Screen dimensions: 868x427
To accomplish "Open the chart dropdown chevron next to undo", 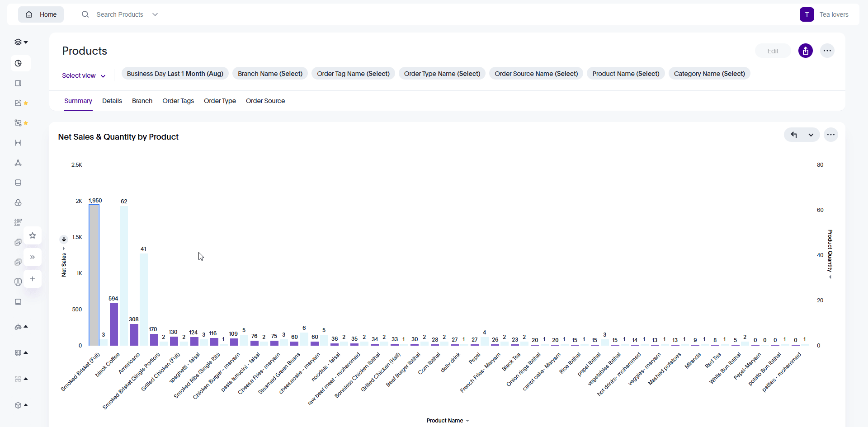I will point(811,135).
